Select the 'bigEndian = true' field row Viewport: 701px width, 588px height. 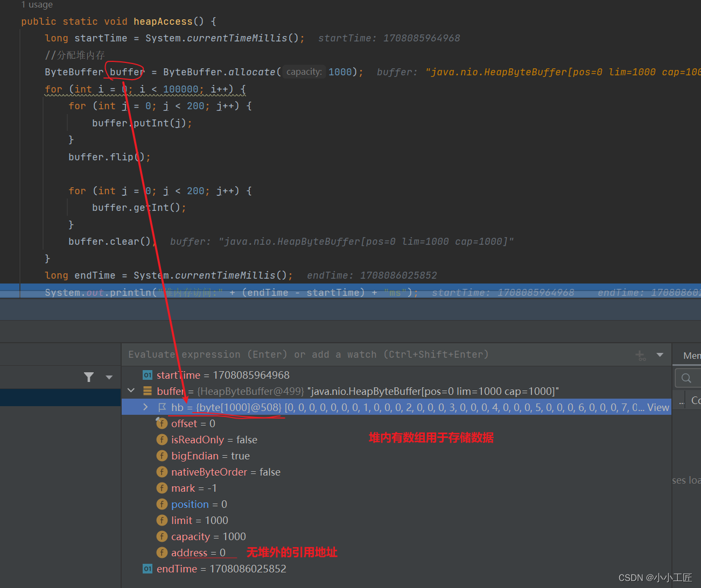point(396,456)
